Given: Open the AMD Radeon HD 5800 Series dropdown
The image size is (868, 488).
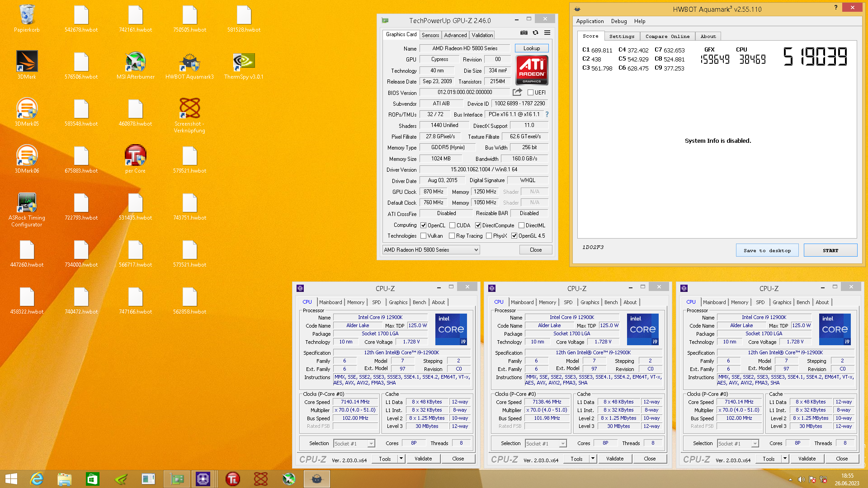Looking at the screenshot, I should [x=431, y=250].
